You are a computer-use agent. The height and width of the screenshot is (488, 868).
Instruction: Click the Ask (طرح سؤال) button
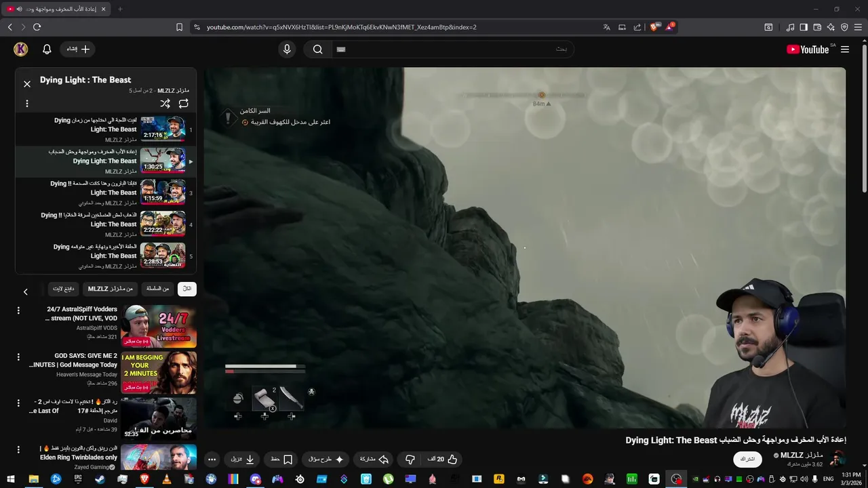point(326,460)
